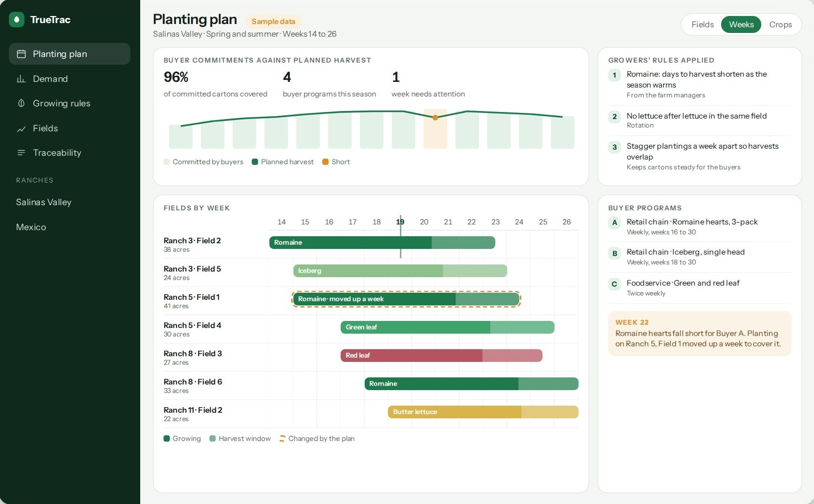Viewport: 814px width, 504px height.
Task: Click the Planting plan calendar icon
Action: (21, 54)
